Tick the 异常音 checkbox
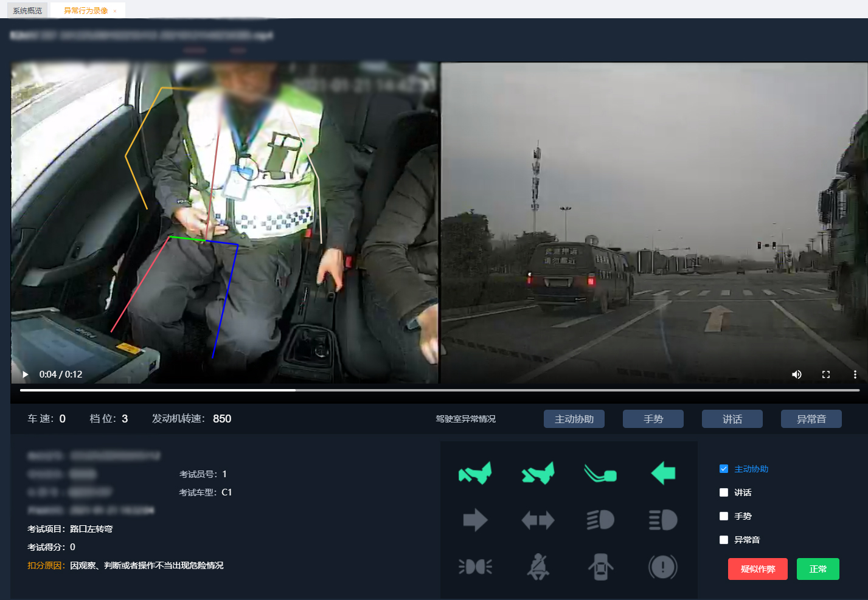 (724, 540)
